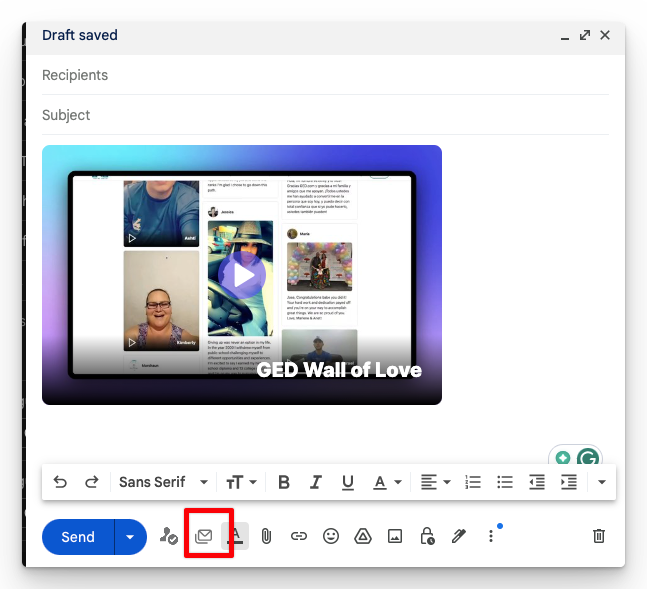Toggle underline formatting
This screenshot has width=647, height=589.
348,482
